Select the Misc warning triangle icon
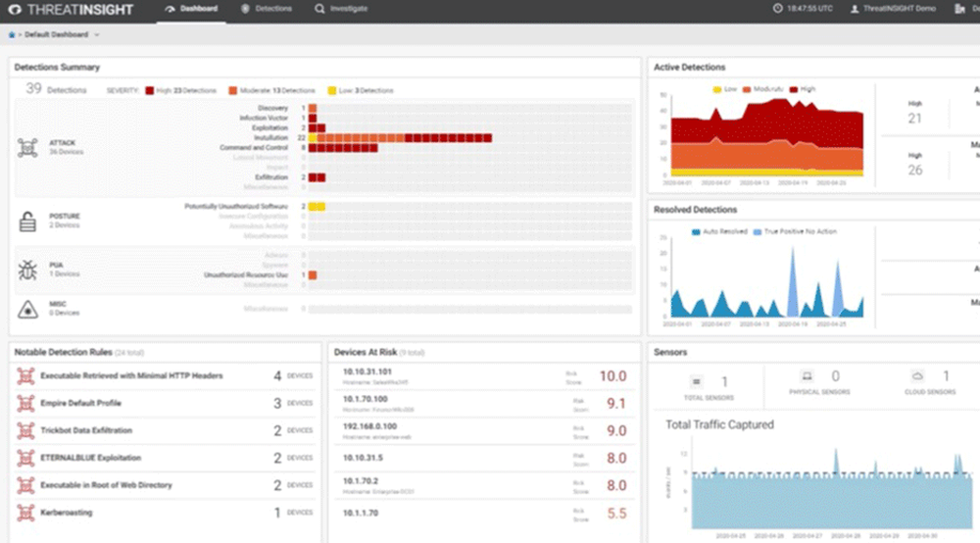 (27, 310)
